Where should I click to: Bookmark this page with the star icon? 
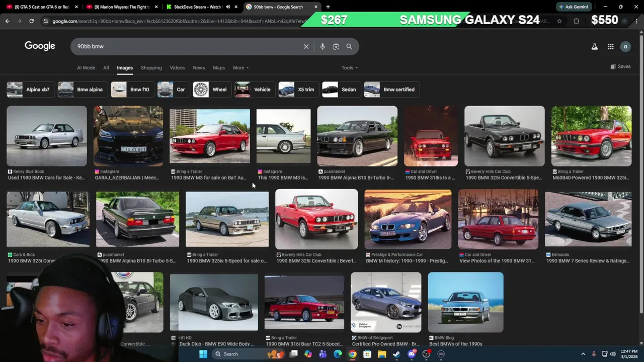point(559,21)
